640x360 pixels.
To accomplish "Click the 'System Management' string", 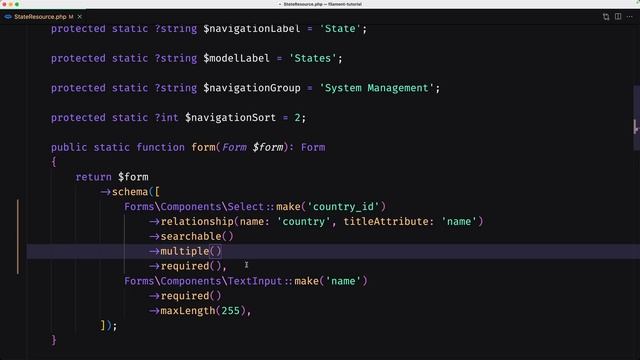I will [377, 88].
